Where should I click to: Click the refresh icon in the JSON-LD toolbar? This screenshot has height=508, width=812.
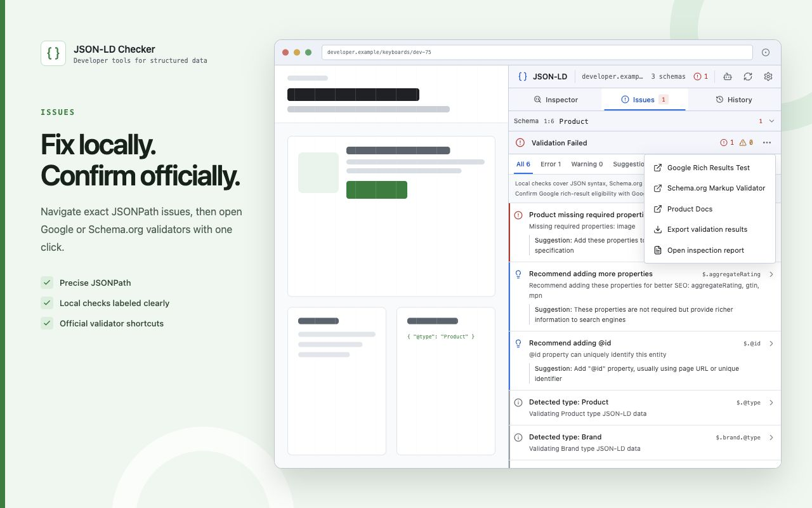[748, 76]
